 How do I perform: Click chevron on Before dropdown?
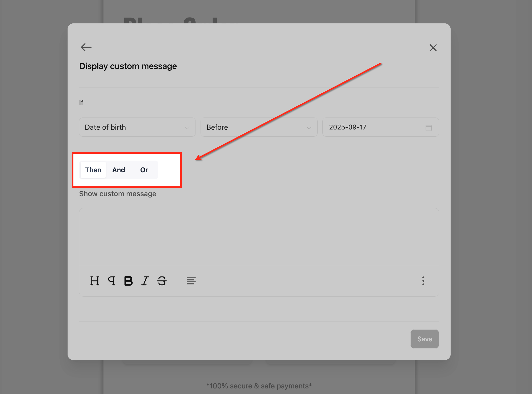pyautogui.click(x=309, y=128)
